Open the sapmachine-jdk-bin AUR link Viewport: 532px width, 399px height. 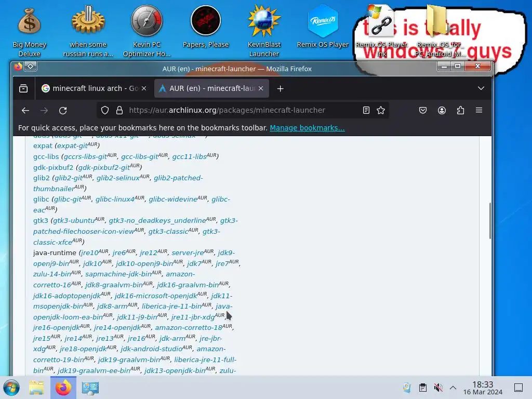[123, 274]
